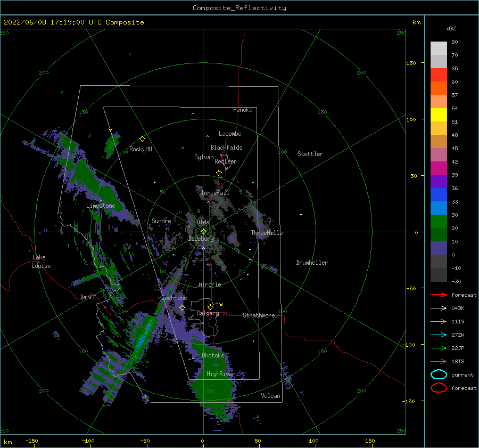Click the orange 111V arrow icon
This screenshot has width=479, height=448.
(439, 321)
